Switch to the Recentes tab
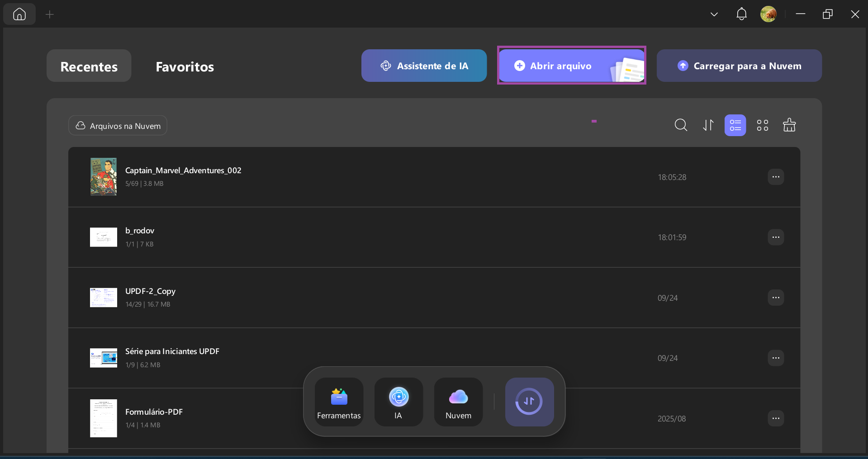Screen dimensions: 868x459 coord(89,66)
